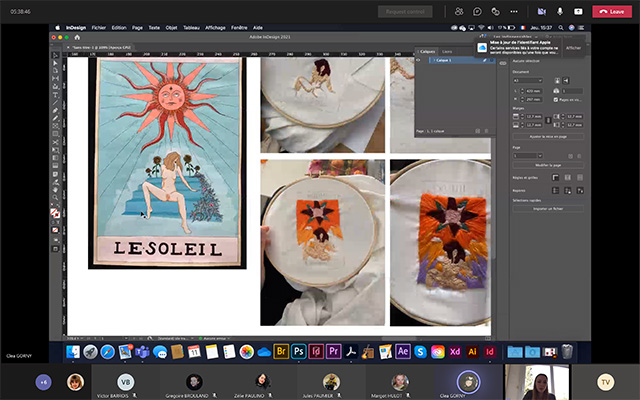Open Photoshop from the Dock
640x400 pixels.
[298, 351]
